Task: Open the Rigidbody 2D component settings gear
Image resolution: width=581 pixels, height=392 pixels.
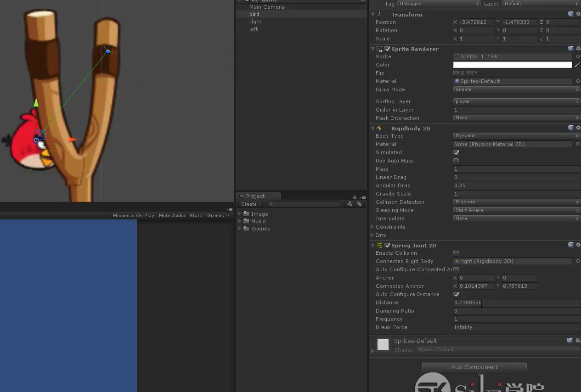Action: click(578, 128)
